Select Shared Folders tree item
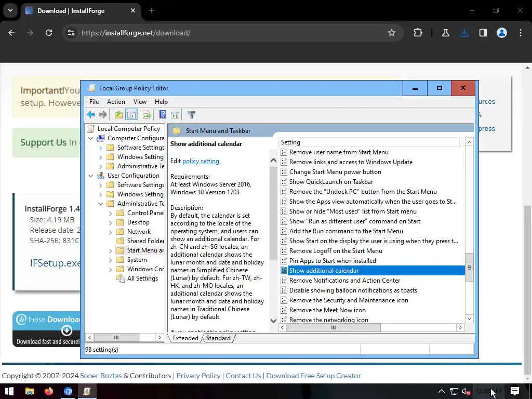The width and height of the screenshot is (532, 399). 145,241
